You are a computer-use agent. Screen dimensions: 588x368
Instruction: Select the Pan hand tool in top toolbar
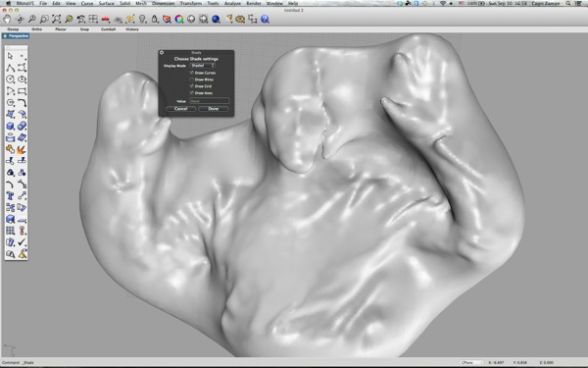[x=7, y=20]
